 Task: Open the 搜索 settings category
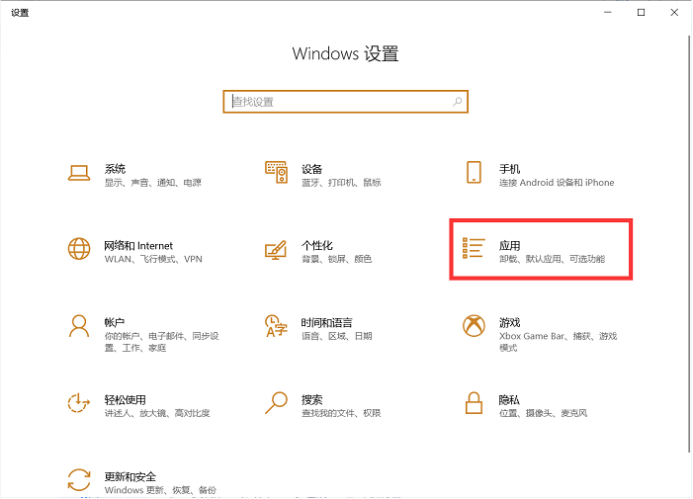tap(323, 406)
